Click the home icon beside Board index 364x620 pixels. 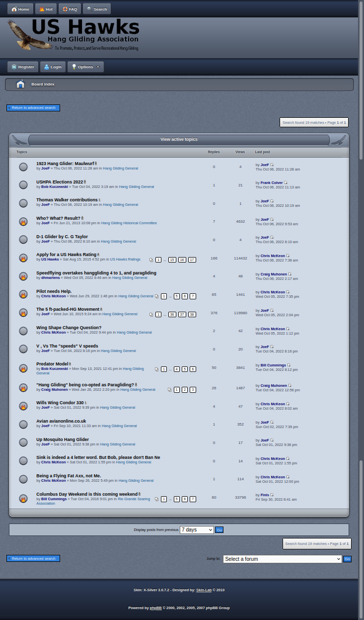(20, 84)
